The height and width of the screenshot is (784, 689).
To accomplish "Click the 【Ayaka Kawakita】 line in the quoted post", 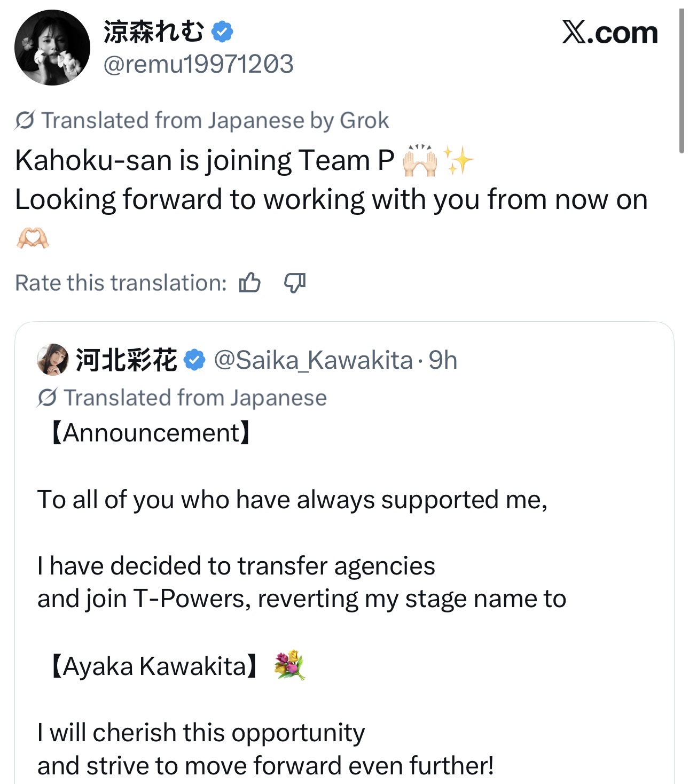I will click(155, 666).
